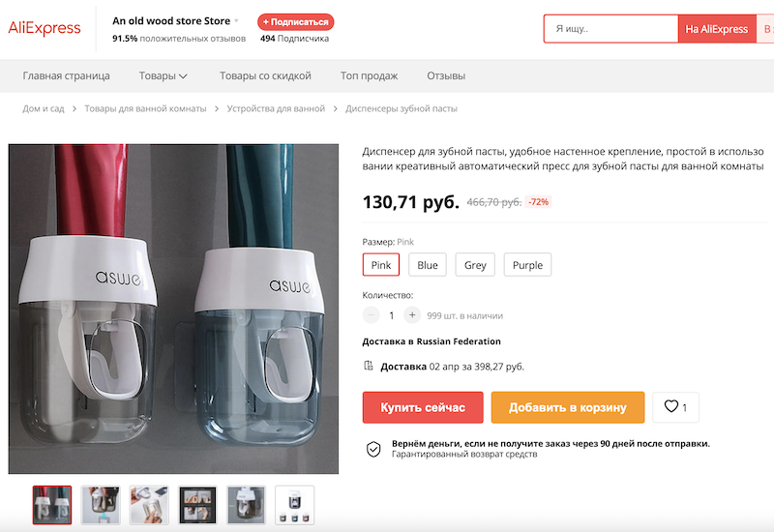Viewport: 774px width, 532px height.
Task: Go to the Отзывы tab
Action: coord(446,75)
